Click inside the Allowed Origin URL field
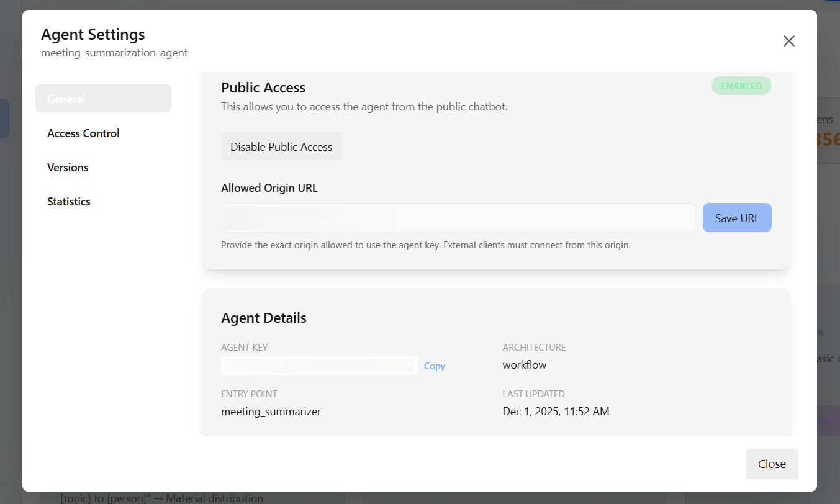The width and height of the screenshot is (840, 504). pyautogui.click(x=458, y=217)
